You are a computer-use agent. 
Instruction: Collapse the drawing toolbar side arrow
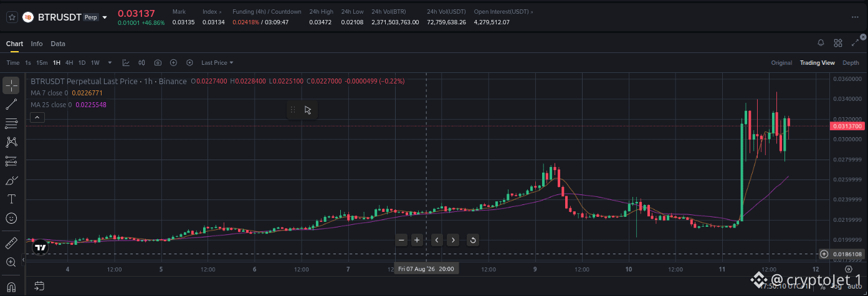point(24,259)
